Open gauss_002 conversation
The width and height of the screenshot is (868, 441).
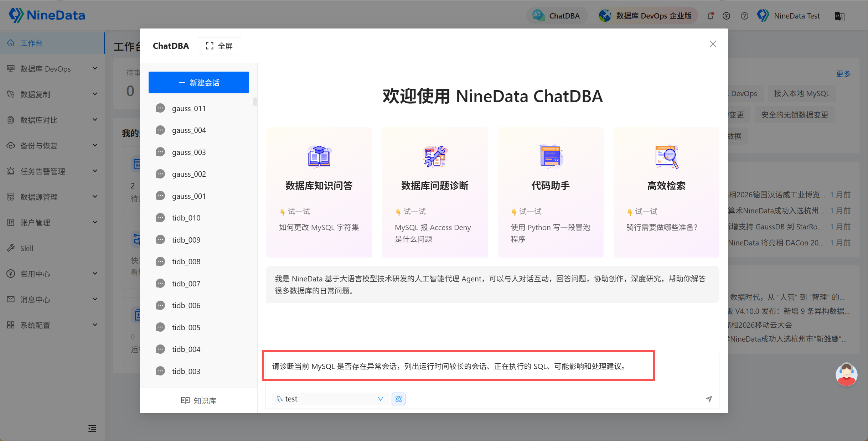click(x=199, y=174)
